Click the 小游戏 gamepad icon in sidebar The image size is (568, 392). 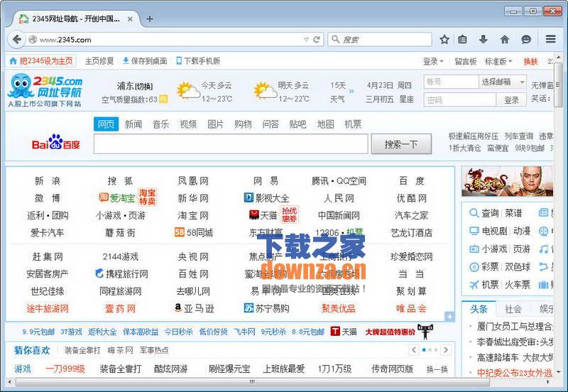coord(474,249)
